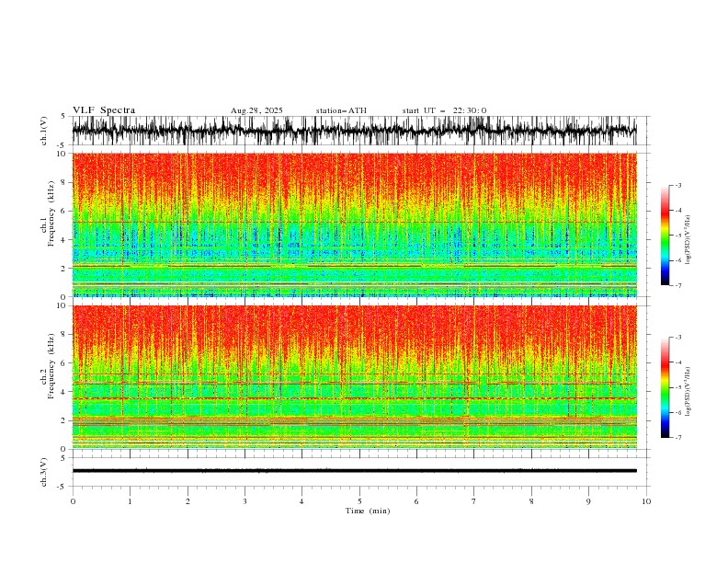Click the "5" volt tick on ch.3(V) axis
The height and width of the screenshot is (563, 728).
coord(63,457)
